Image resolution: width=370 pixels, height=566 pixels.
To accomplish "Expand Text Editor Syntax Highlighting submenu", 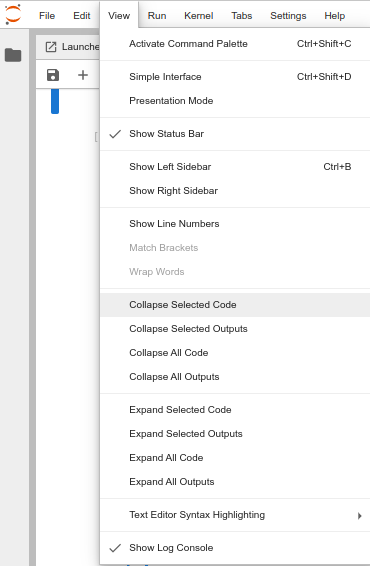I will pos(235,515).
